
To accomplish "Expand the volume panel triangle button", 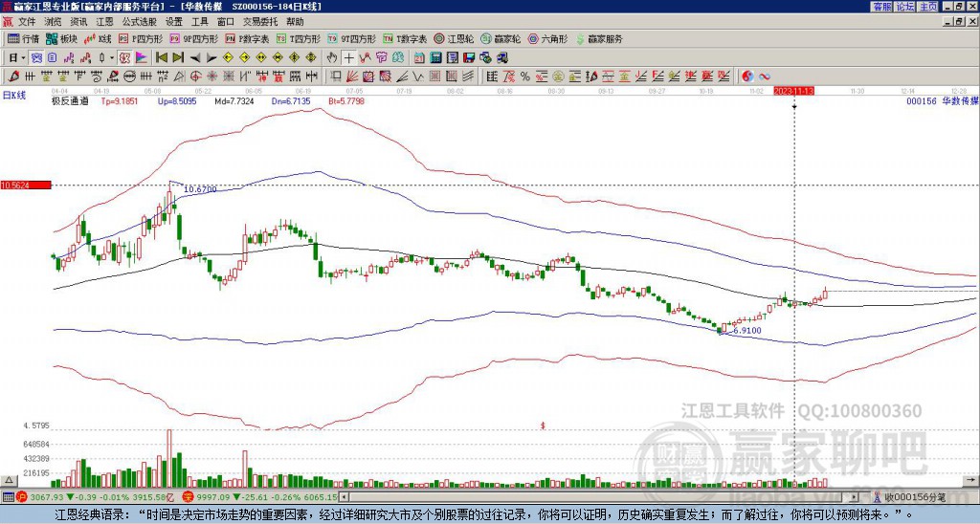I will [9, 480].
